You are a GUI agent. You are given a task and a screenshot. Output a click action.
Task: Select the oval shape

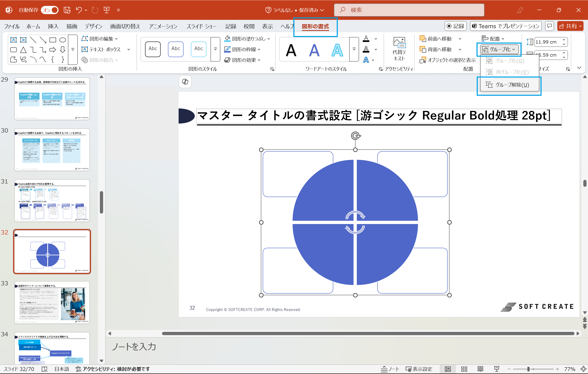[x=63, y=39]
